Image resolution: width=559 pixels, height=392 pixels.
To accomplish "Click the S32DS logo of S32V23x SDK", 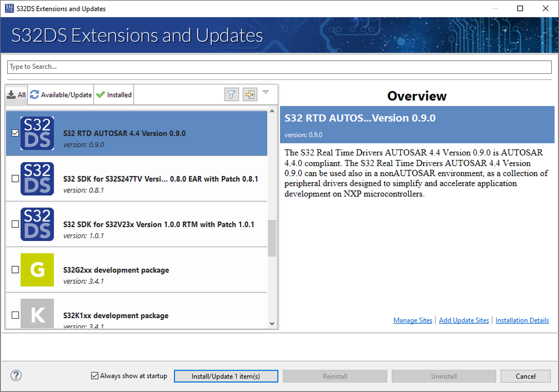I will 37,224.
